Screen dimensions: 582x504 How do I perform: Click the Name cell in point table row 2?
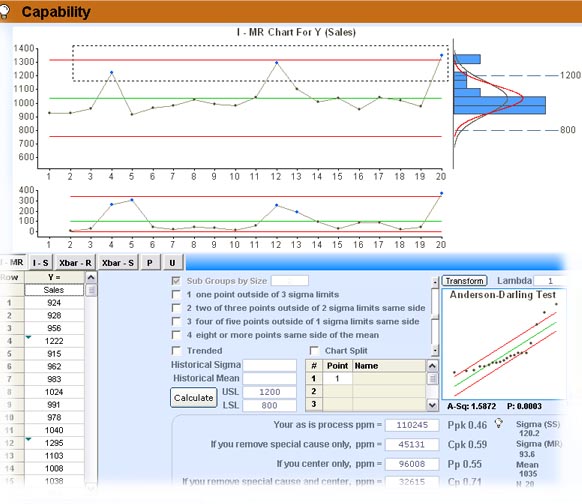[x=389, y=391]
